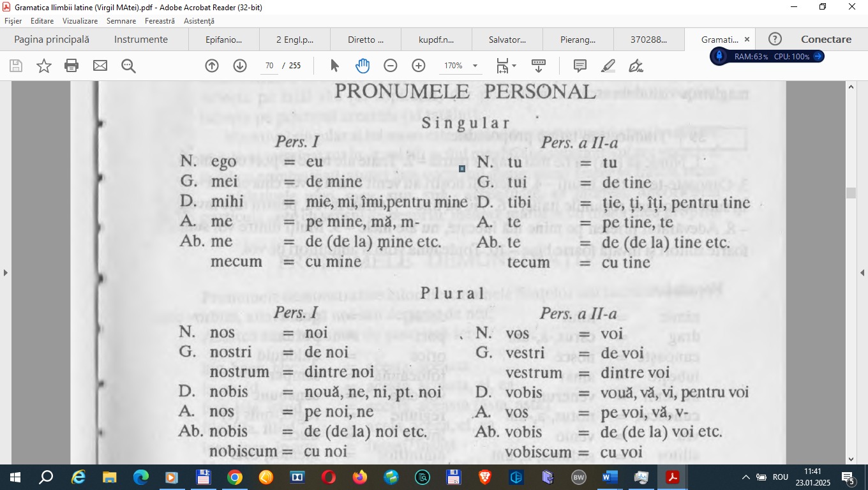Screen dimensions: 868x490
Task: Add a comment sticky note
Action: click(x=580, y=66)
